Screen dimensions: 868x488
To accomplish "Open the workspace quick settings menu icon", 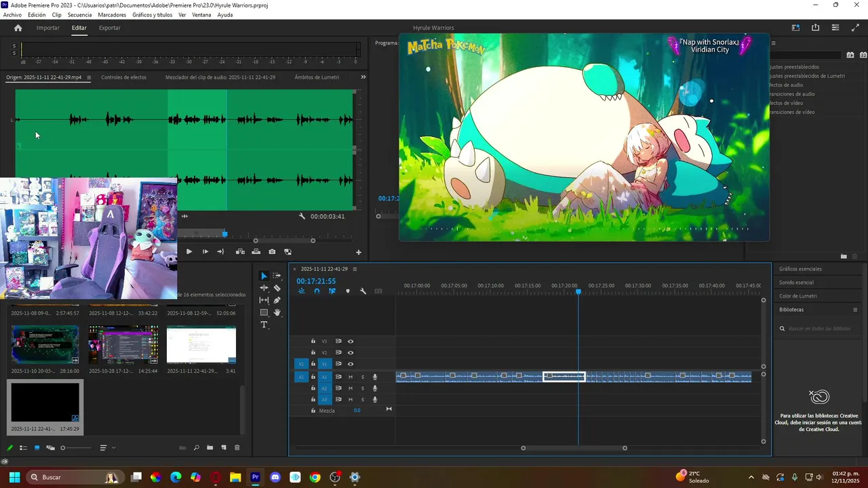I will pos(835,28).
